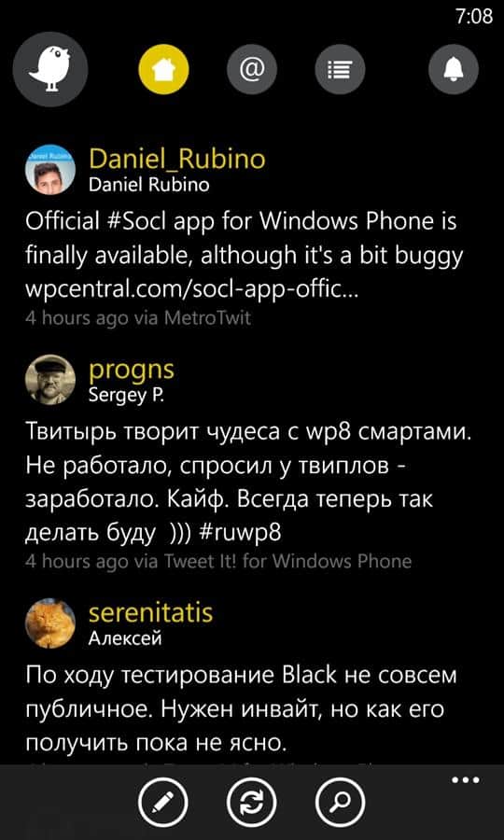The image size is (504, 840).
Task: Open progns avatar image
Action: [50, 380]
